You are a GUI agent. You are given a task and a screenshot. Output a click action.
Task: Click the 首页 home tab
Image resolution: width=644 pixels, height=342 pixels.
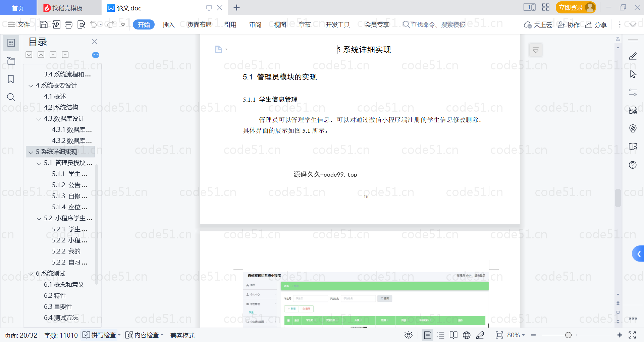click(x=18, y=8)
